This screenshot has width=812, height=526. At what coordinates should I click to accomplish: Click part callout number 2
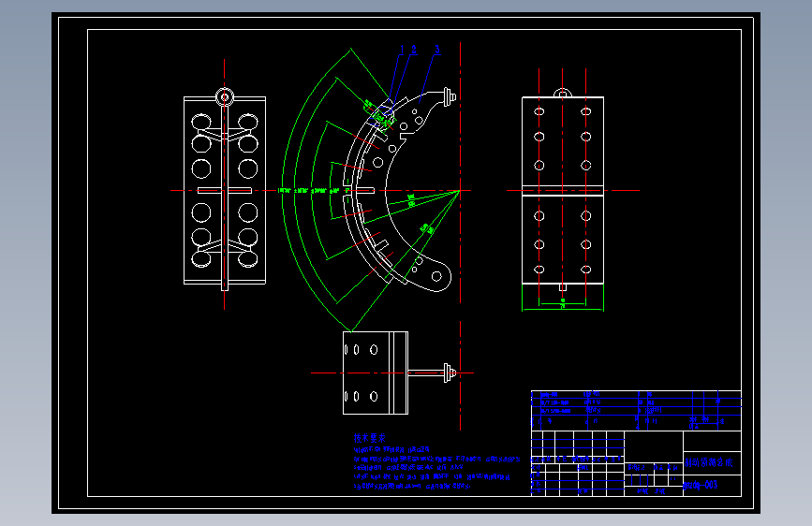tap(414, 50)
